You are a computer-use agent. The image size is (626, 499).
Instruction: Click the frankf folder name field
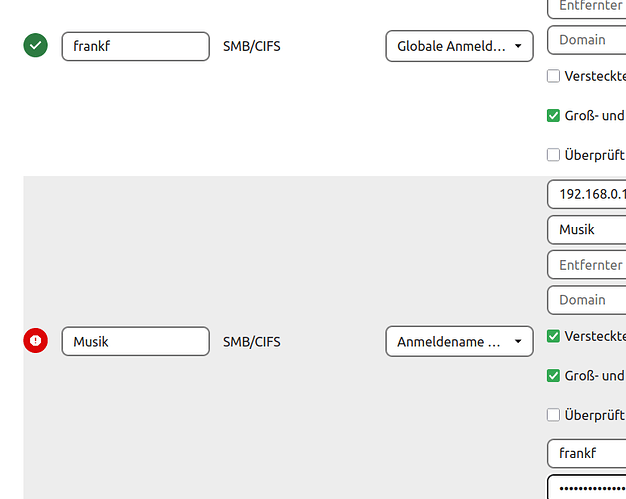pyautogui.click(x=135, y=46)
